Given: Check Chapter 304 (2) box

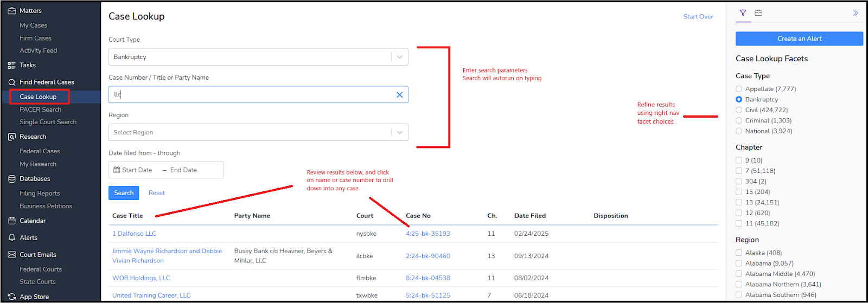Looking at the screenshot, I should 739,182.
